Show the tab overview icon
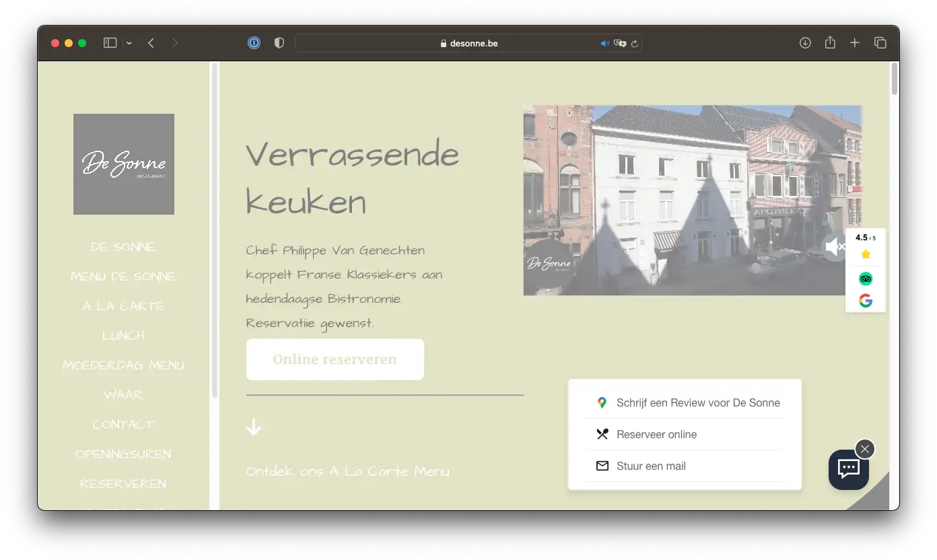The width and height of the screenshot is (937, 560). click(880, 43)
